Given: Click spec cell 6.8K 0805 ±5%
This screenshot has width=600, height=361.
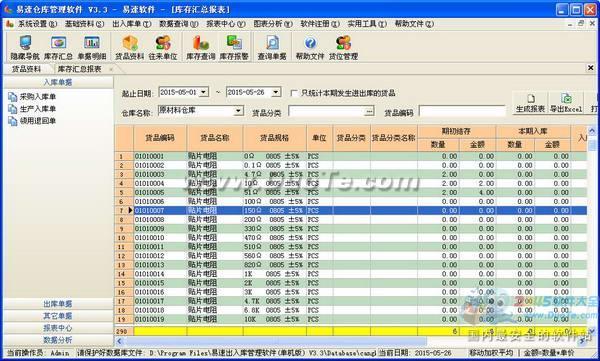Looking at the screenshot, I should click(274, 310).
